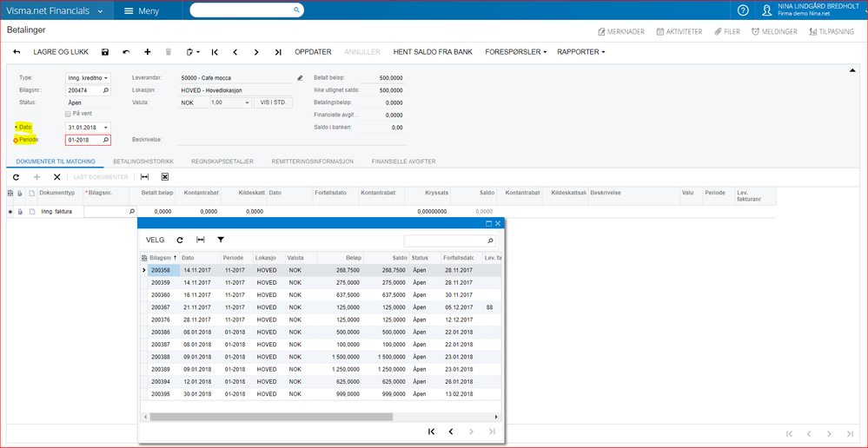
Task: Open the Type dropdown
Action: [106, 78]
